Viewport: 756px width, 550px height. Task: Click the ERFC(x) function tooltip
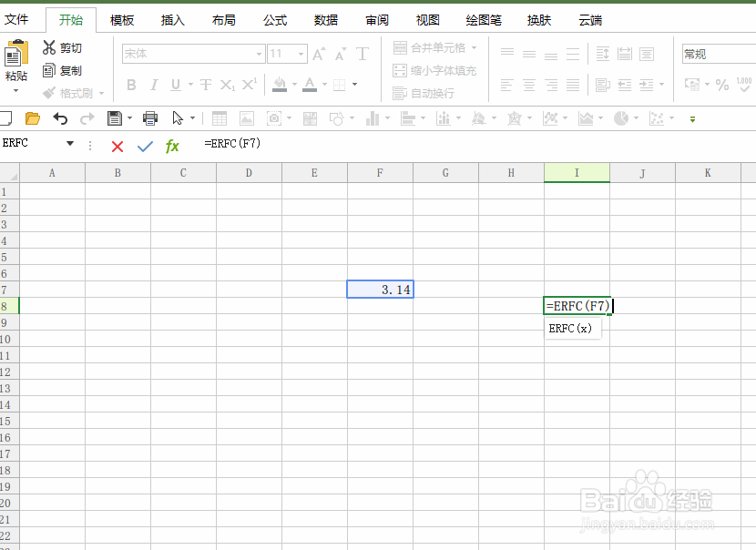coord(572,328)
